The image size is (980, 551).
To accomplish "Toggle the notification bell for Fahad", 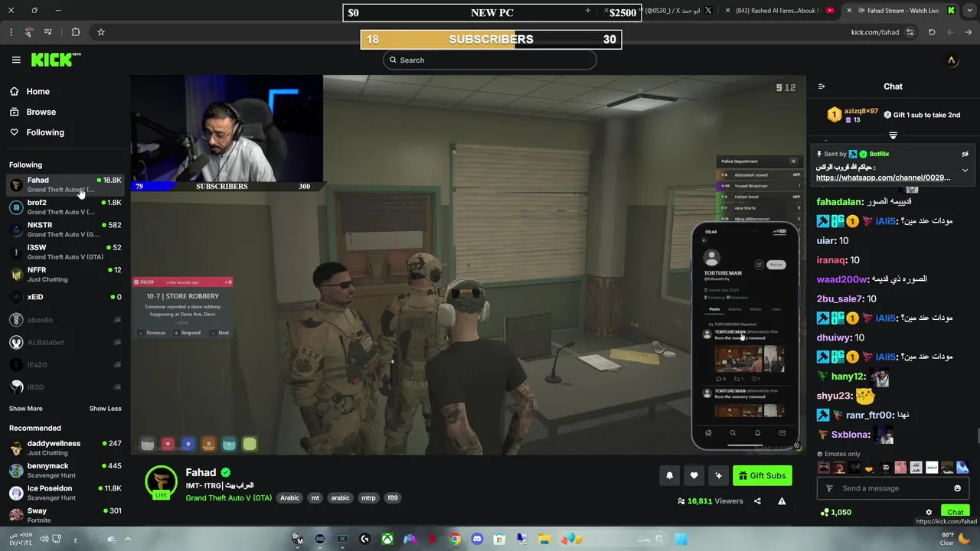I will click(x=669, y=475).
